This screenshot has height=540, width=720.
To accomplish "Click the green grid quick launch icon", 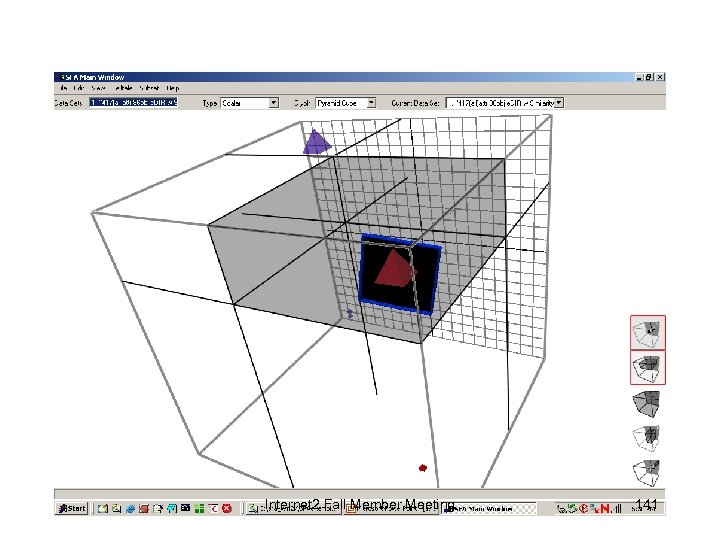I will pos(199,508).
